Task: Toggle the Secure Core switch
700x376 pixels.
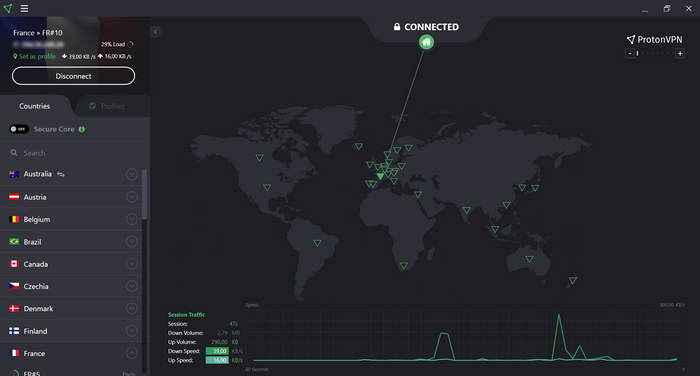Action: (x=19, y=129)
